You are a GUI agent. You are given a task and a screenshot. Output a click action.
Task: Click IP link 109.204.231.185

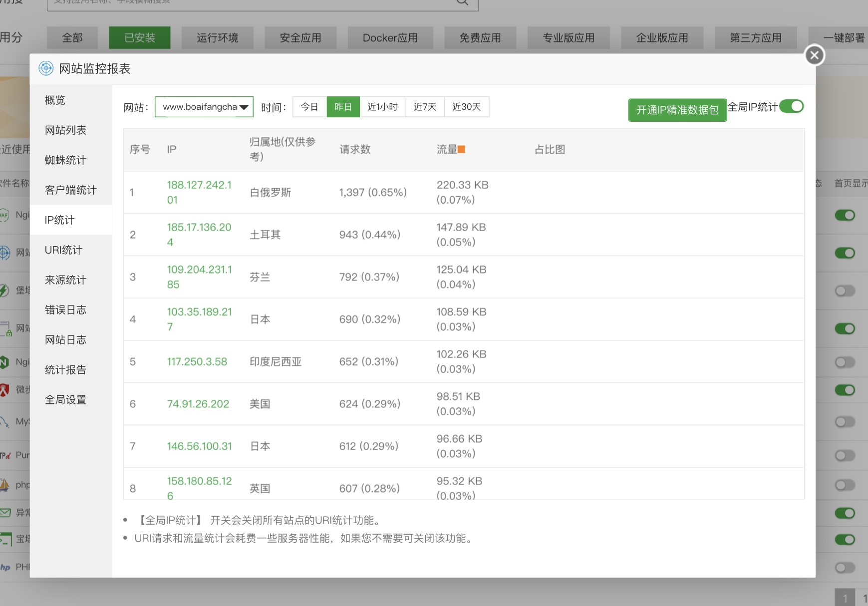coord(199,277)
